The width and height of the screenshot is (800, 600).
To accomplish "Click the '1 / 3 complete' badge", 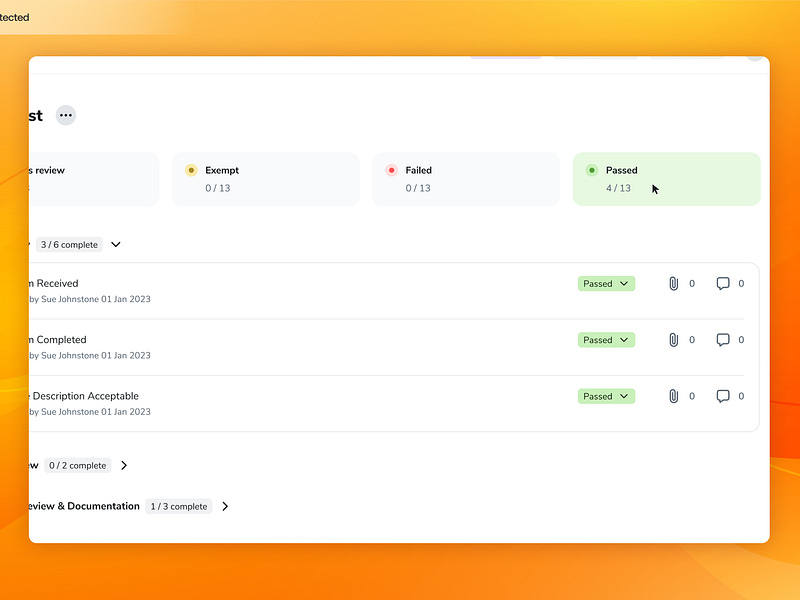I will pyautogui.click(x=179, y=506).
